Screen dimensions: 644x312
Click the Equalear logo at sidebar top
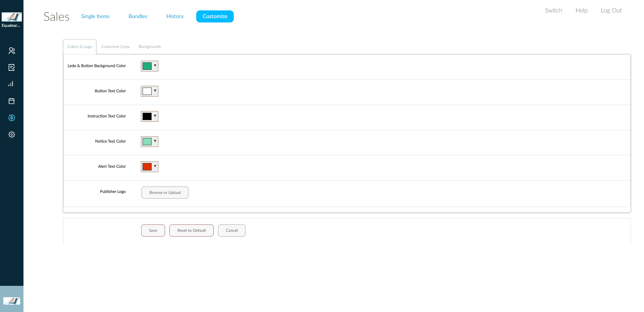click(12, 17)
